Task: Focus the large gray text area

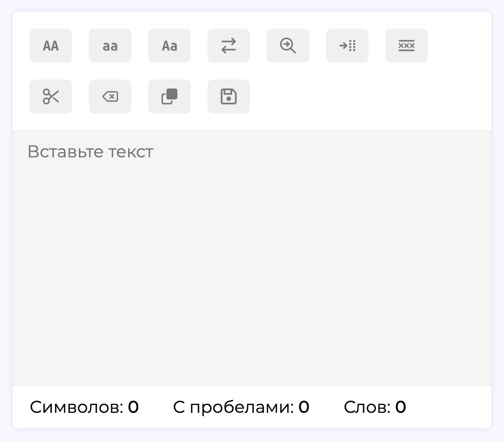Action: [x=252, y=258]
